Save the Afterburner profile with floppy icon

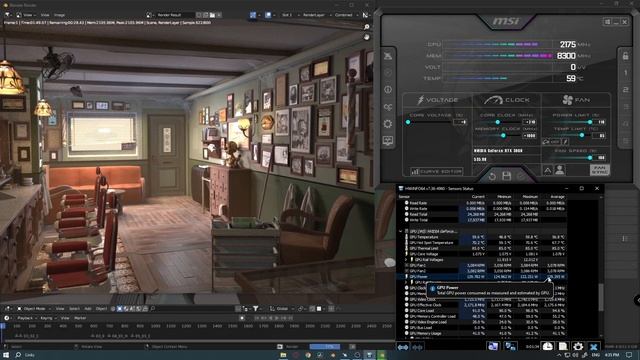point(507,176)
